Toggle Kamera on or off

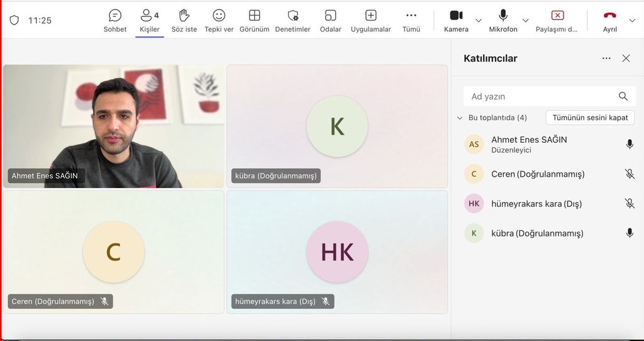point(456,20)
